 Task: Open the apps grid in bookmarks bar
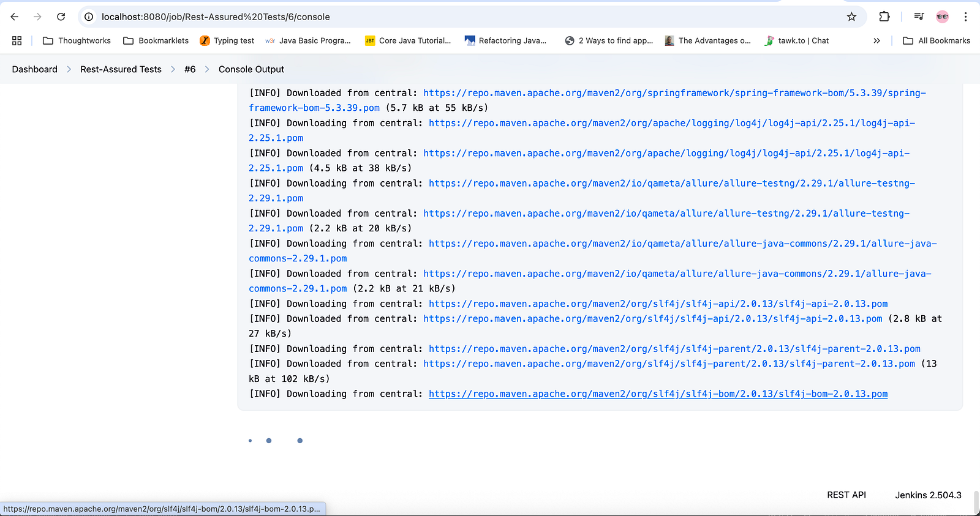point(17,40)
